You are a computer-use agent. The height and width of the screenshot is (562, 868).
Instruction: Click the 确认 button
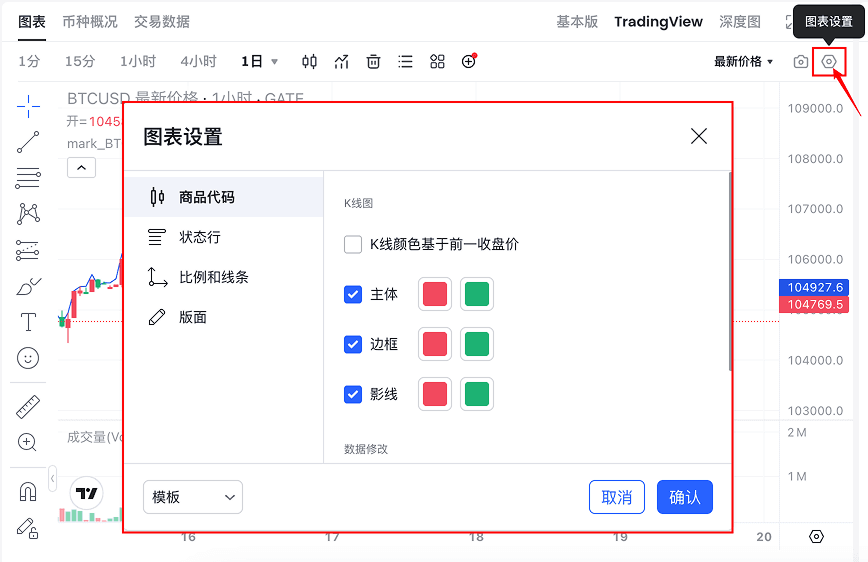click(685, 497)
